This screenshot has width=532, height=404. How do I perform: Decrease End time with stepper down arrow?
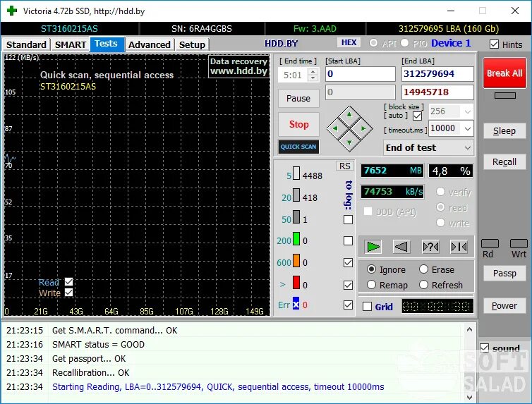click(x=313, y=78)
